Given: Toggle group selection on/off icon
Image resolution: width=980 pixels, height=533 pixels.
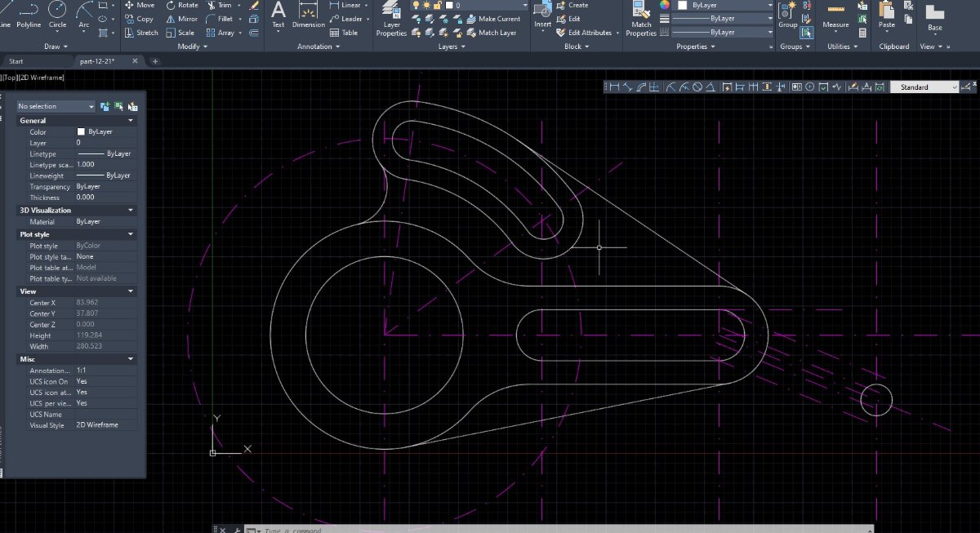Looking at the screenshot, I should (x=807, y=33).
